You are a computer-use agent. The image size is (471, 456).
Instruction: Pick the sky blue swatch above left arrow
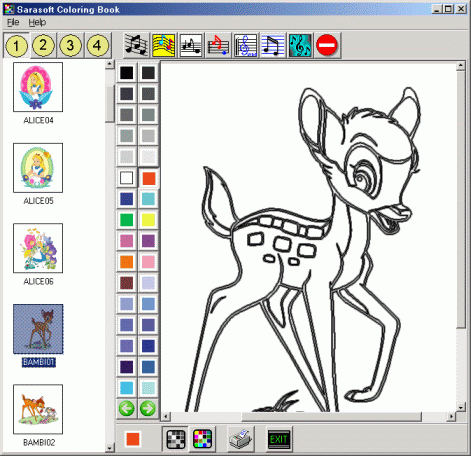tap(126, 388)
